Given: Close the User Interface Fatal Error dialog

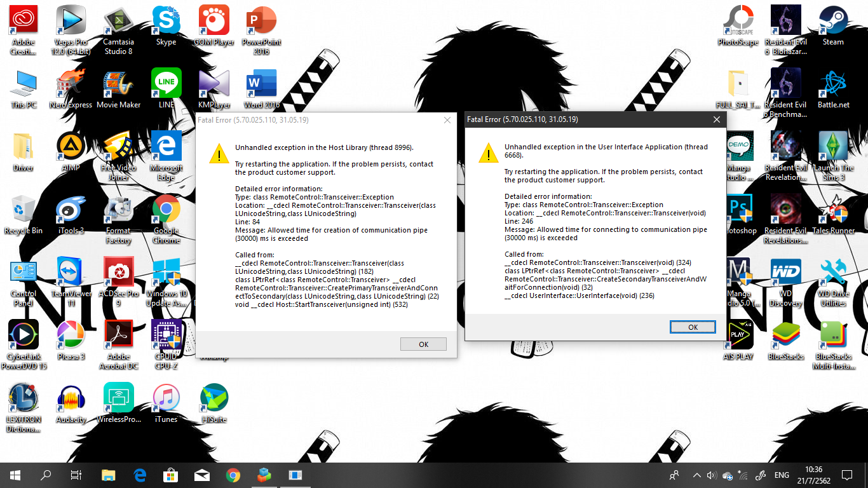Looking at the screenshot, I should coord(717,119).
